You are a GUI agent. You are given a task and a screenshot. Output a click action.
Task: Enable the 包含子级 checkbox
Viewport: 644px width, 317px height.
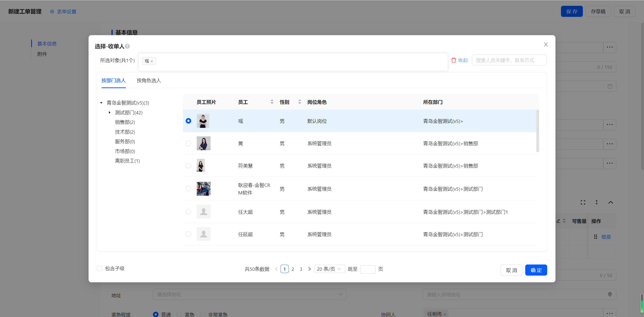(x=100, y=269)
